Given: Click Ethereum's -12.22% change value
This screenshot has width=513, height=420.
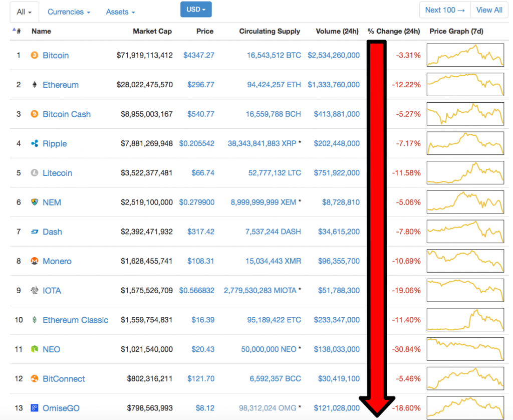Looking at the screenshot, I should [x=406, y=85].
